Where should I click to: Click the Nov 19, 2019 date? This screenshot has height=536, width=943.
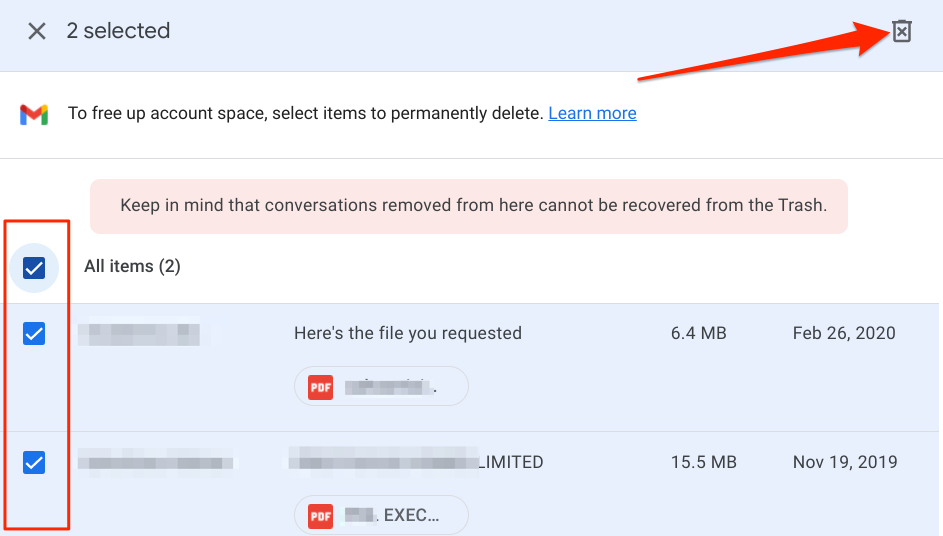pos(844,462)
